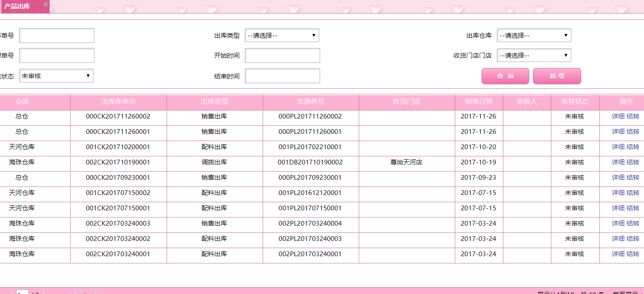Click the 查询 search button
The image size is (644, 294).
pos(505,76)
